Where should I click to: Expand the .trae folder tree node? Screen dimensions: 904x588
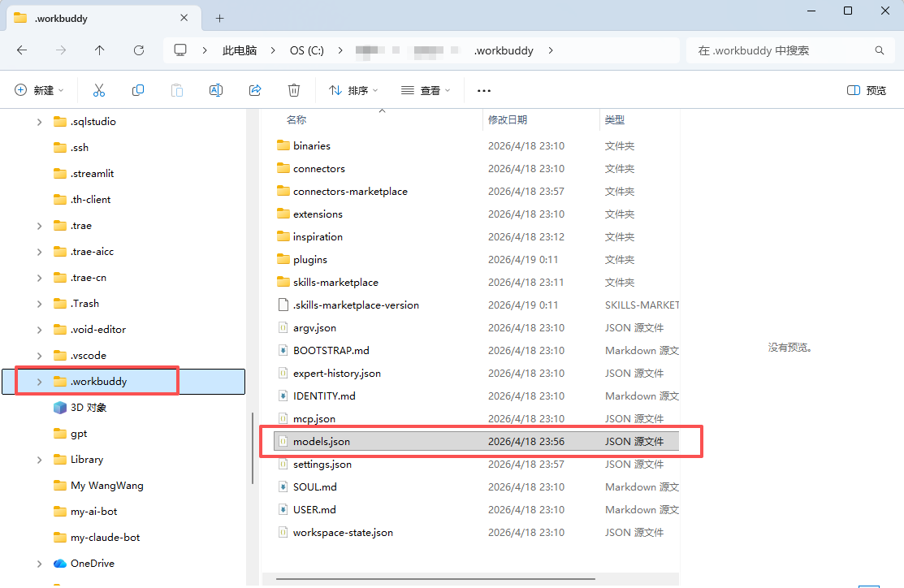(39, 226)
